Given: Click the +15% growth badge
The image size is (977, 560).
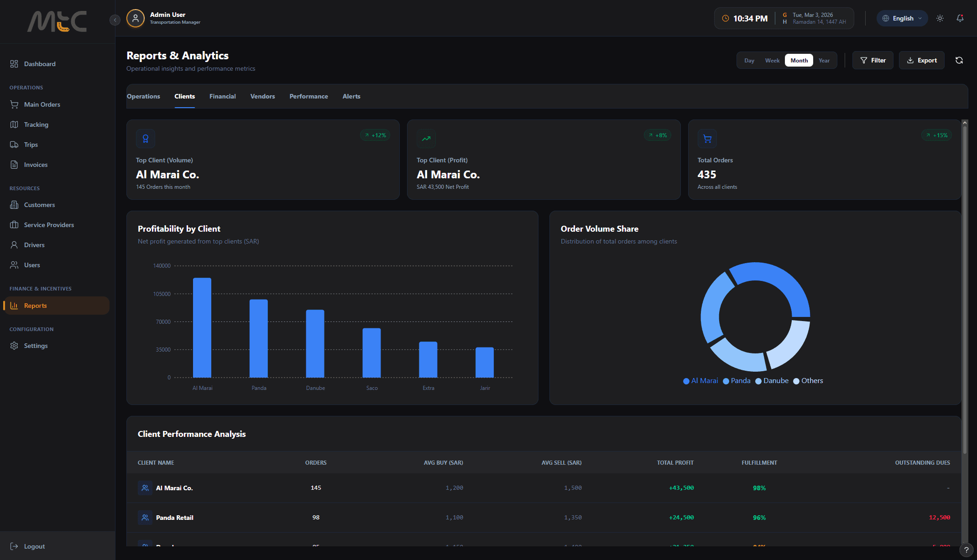Looking at the screenshot, I should click(x=937, y=135).
